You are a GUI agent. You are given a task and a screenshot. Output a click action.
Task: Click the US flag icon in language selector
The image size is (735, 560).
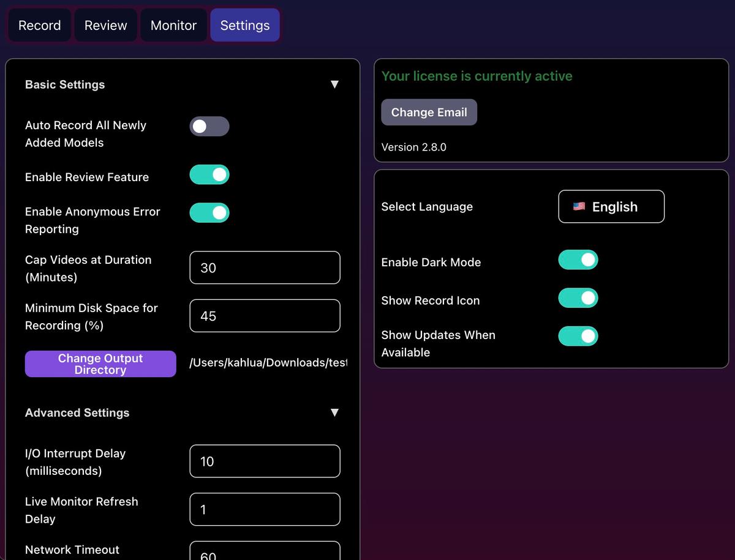[579, 207]
